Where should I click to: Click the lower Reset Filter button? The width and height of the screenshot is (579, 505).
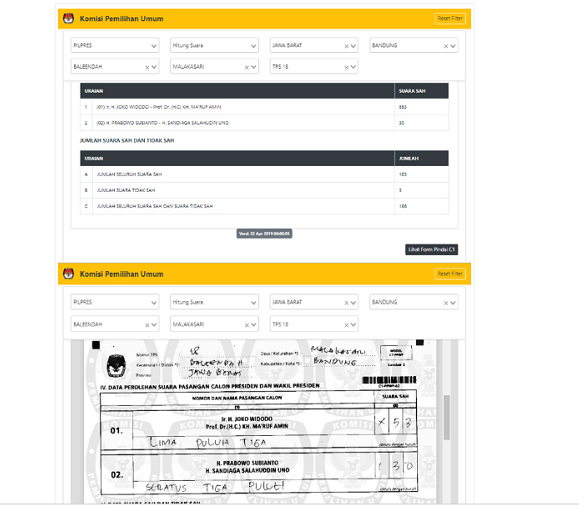pos(450,274)
